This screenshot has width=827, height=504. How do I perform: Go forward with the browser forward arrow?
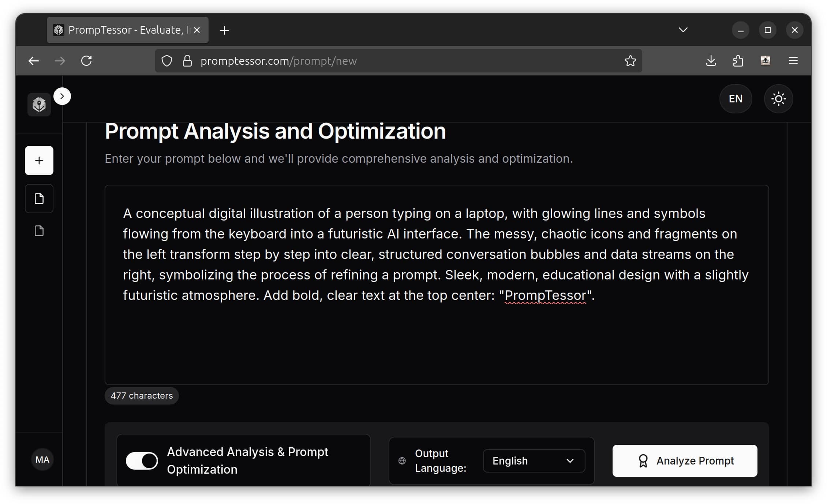60,61
